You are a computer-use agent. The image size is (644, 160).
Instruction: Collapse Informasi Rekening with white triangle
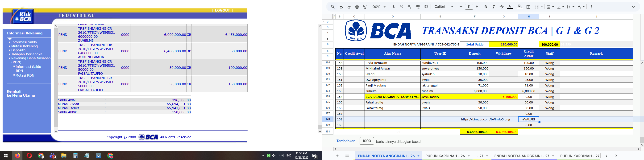tap(10, 39)
